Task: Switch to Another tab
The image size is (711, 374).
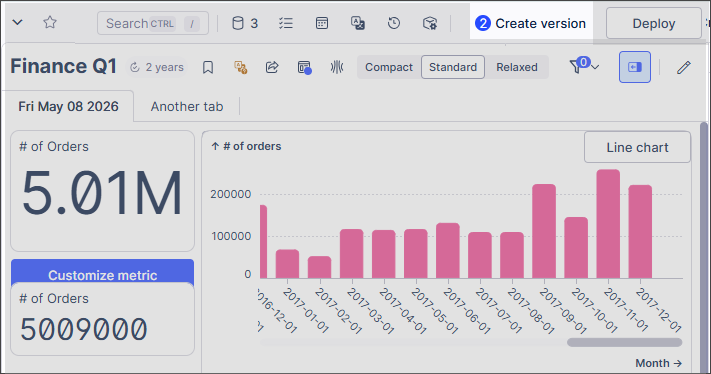Action: 187,107
